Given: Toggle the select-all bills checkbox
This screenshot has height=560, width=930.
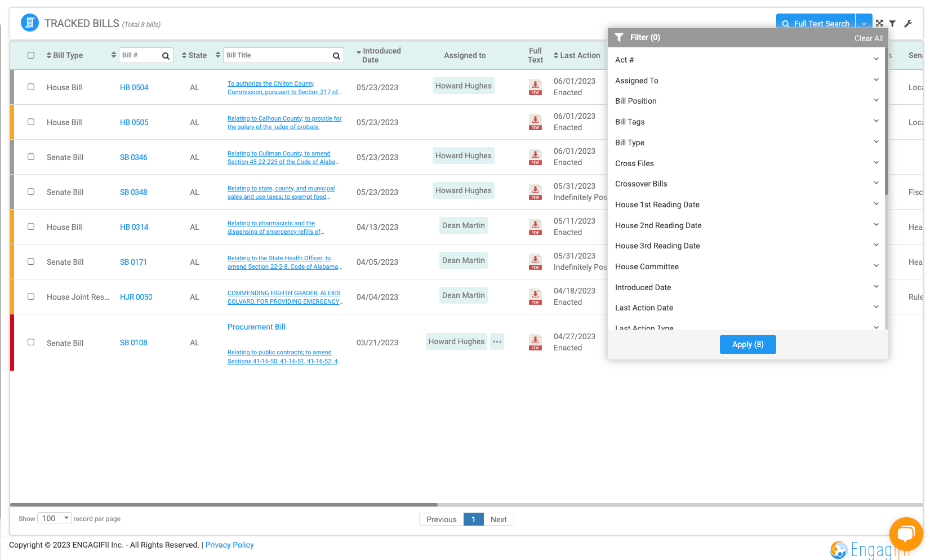Looking at the screenshot, I should pos(31,55).
